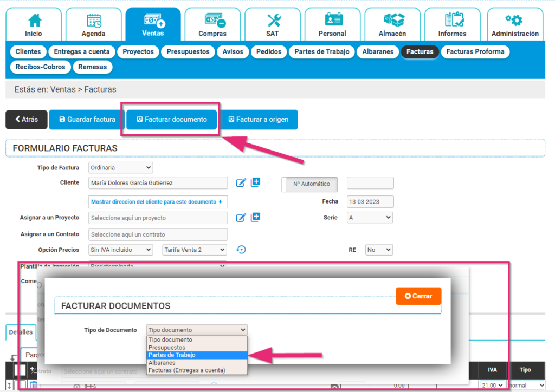Switch to the Presupuestos submenu tab
This screenshot has height=392, width=555.
coord(188,52)
